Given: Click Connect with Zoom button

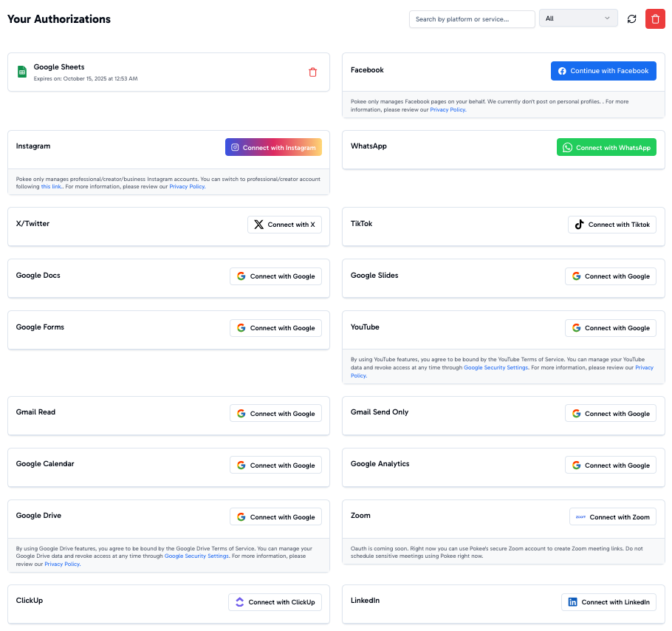Looking at the screenshot, I should pyautogui.click(x=612, y=517).
